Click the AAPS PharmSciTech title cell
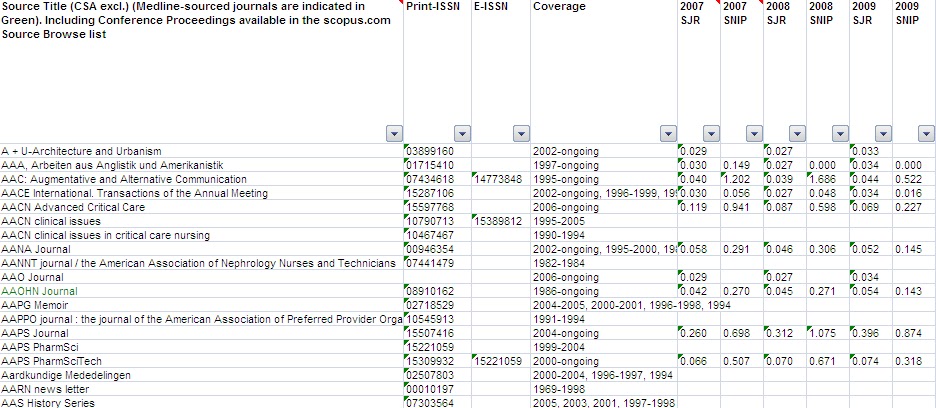936x408 pixels. (202, 361)
